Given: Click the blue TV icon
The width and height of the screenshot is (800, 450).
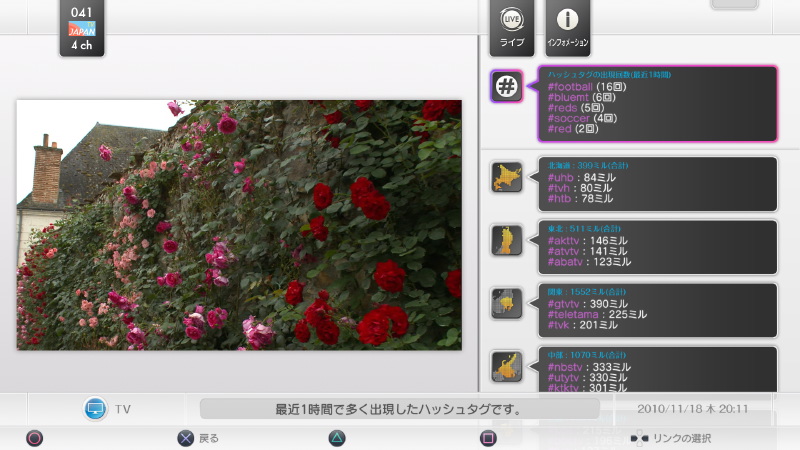Looking at the screenshot, I should point(96,409).
